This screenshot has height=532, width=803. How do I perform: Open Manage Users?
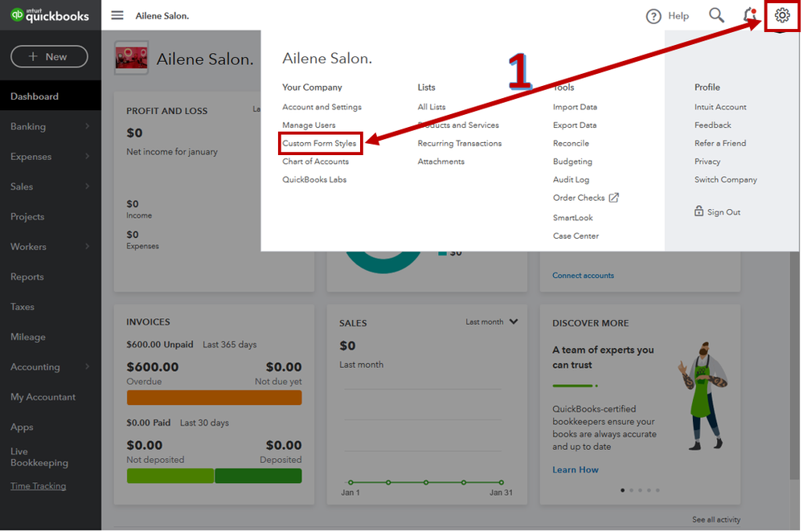coord(309,125)
